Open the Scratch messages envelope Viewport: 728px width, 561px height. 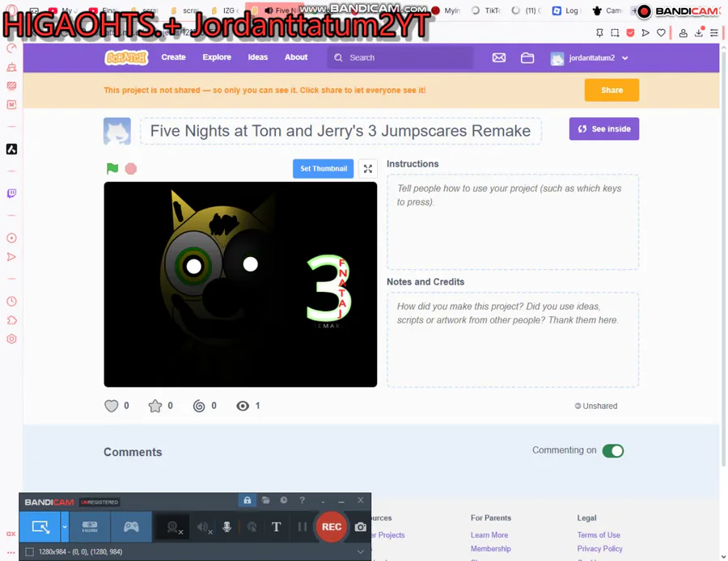point(498,57)
